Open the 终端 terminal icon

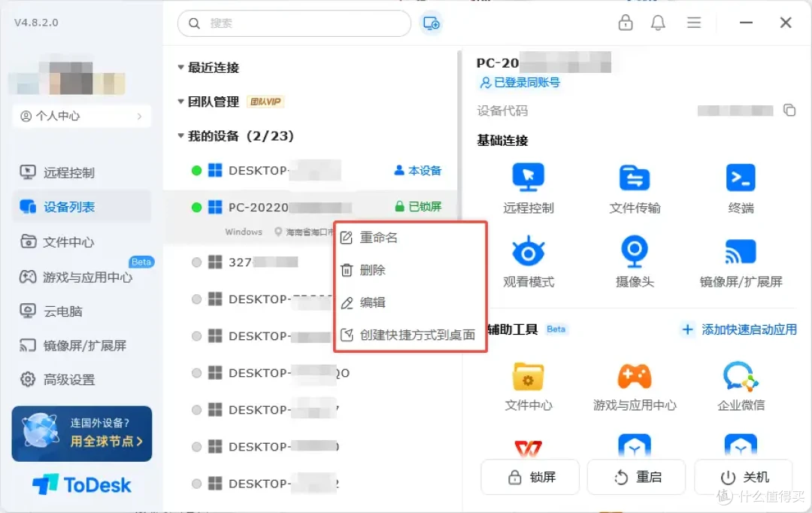[x=741, y=178]
